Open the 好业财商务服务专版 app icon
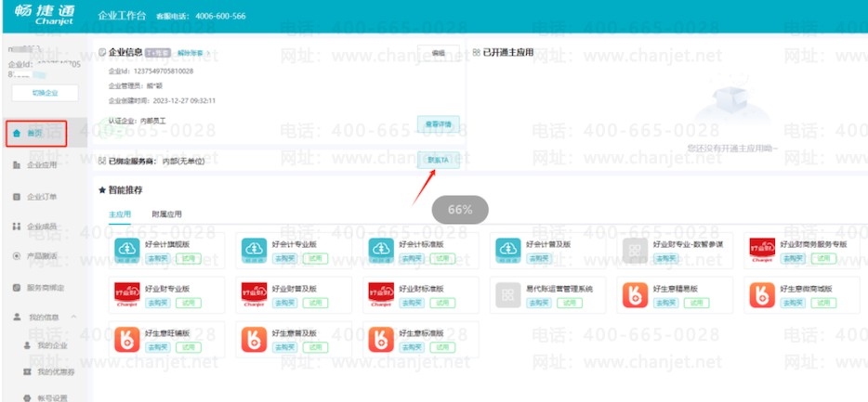This screenshot has width=868, height=402. click(762, 251)
